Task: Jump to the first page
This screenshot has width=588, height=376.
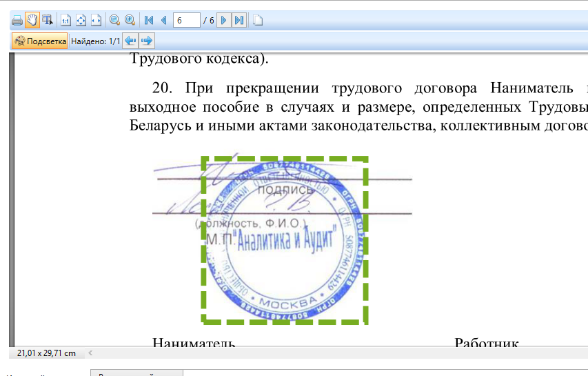Action: click(148, 20)
